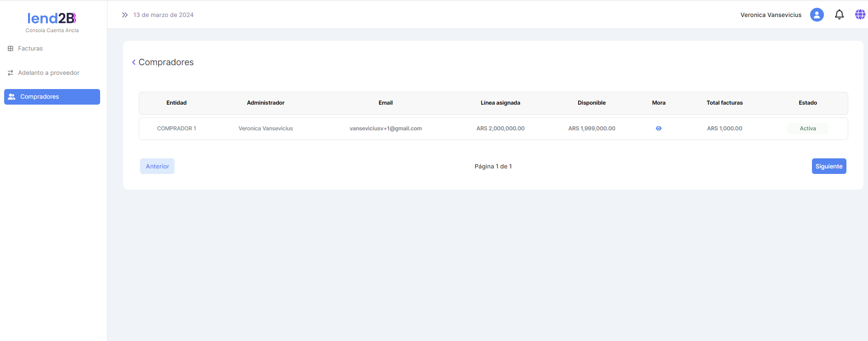Click the Siguiente page button
This screenshot has width=868, height=341.
(x=829, y=166)
